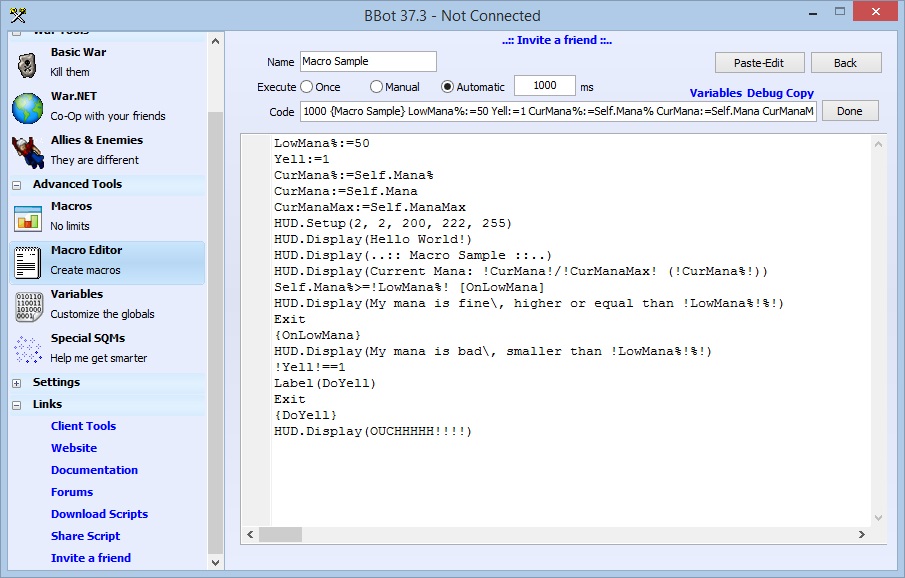Screen dimensions: 905x578
Task: Expand the Settings section
Action: tap(17, 383)
